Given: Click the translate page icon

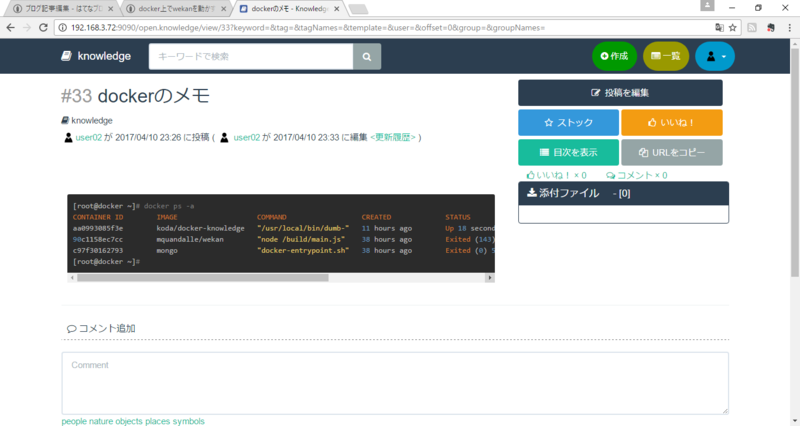Looking at the screenshot, I should pyautogui.click(x=719, y=28).
